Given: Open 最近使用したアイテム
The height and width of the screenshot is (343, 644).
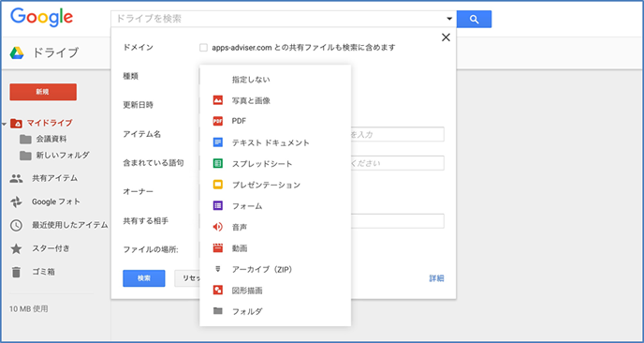Looking at the screenshot, I should [x=70, y=225].
